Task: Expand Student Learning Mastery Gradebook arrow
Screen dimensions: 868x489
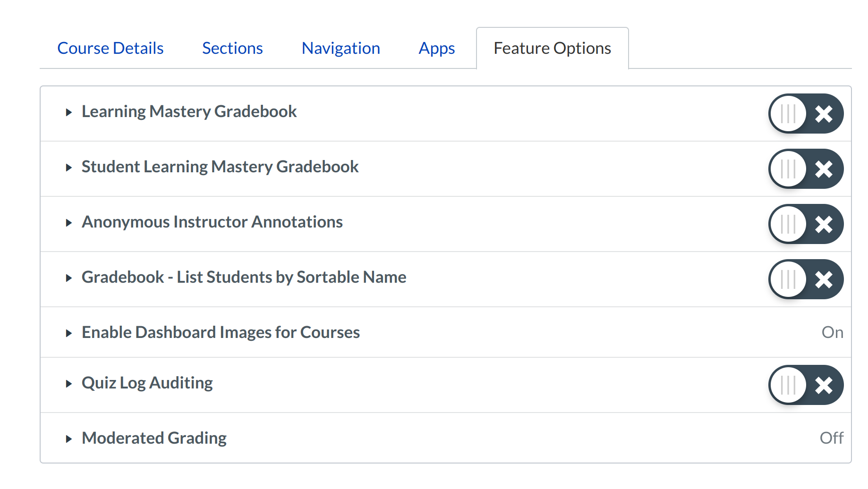Action: tap(69, 168)
